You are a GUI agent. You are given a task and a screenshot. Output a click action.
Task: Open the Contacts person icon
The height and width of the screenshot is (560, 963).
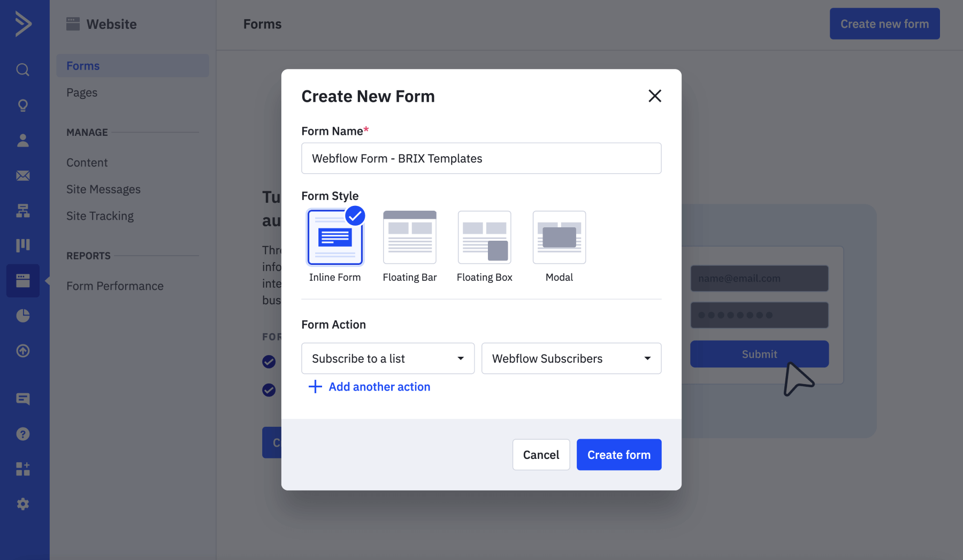pos(23,140)
